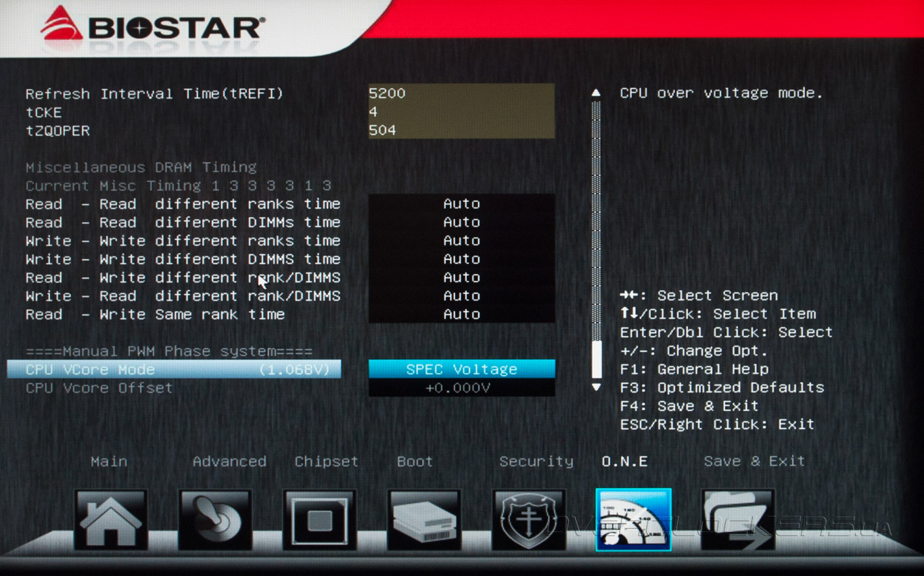The width and height of the screenshot is (924, 576).
Task: Open Auto dropdown for Read-Write different rank/DIMMS
Action: coord(461,277)
